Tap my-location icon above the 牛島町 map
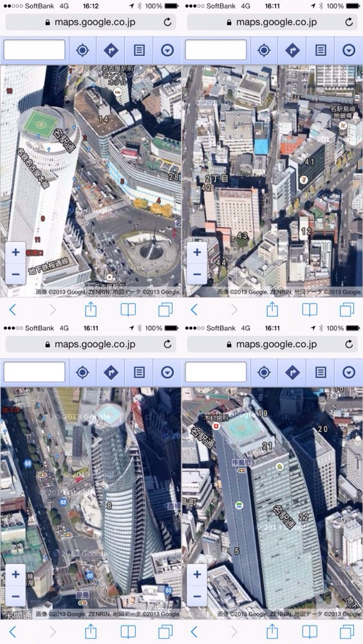This screenshot has width=363, height=644. 264,372
